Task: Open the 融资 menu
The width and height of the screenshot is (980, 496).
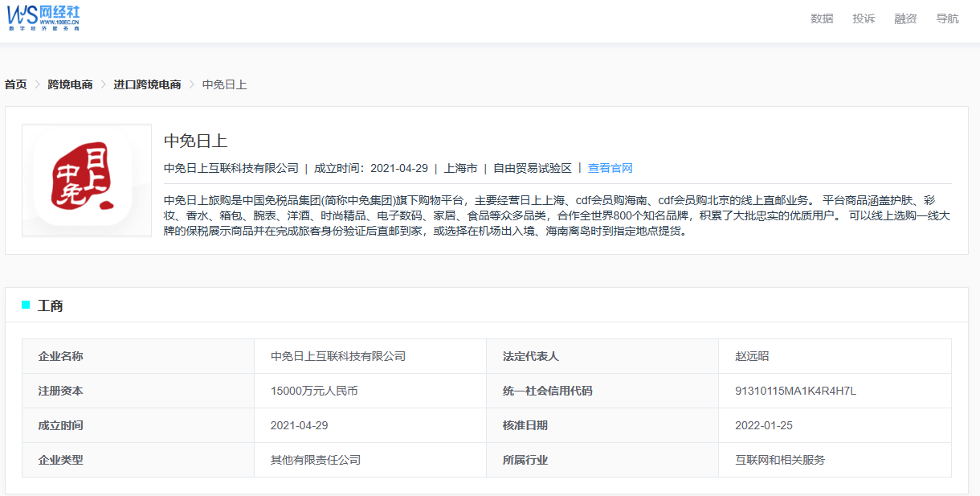Action: (x=905, y=18)
